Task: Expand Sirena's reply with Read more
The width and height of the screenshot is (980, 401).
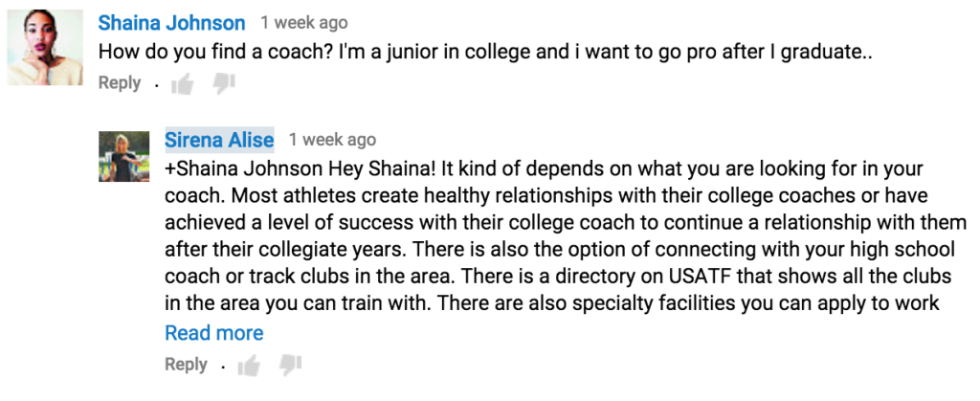Action: click(213, 333)
